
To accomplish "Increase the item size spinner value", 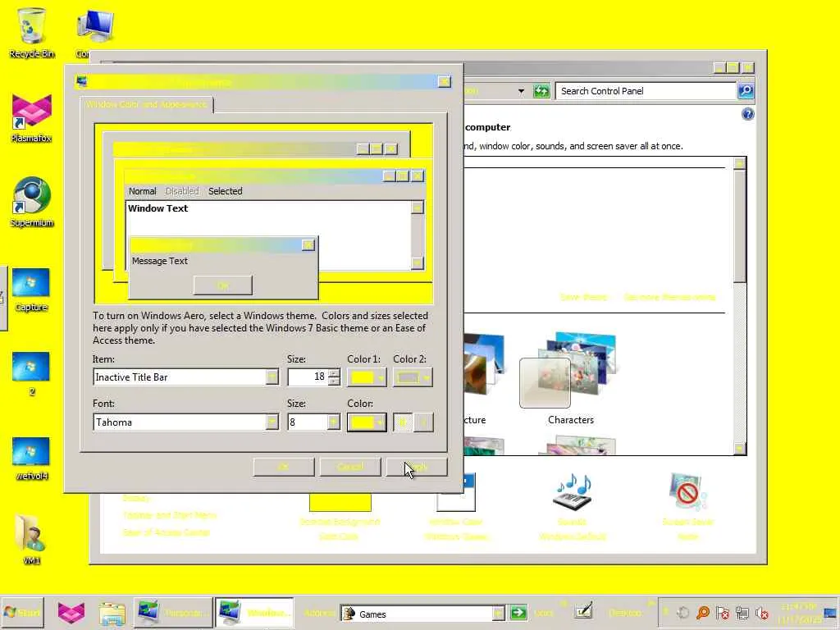I will (x=335, y=373).
